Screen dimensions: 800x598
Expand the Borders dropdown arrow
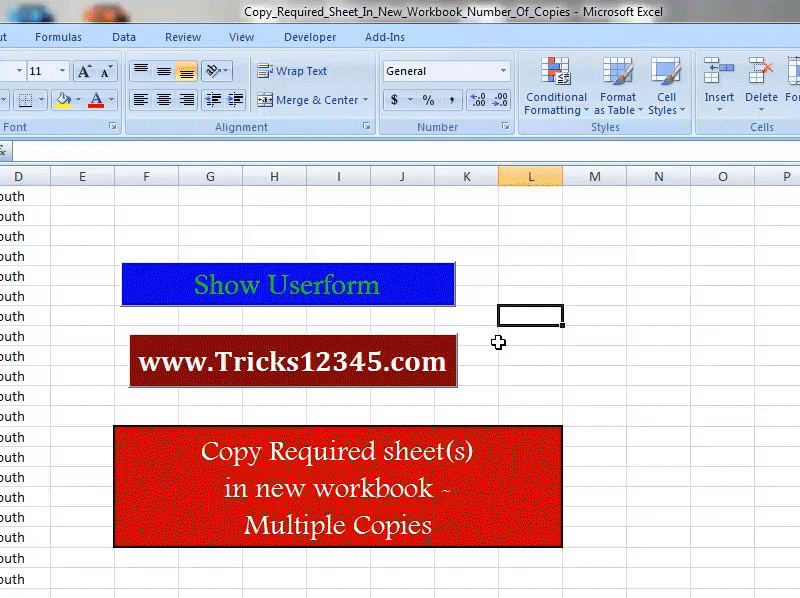[x=41, y=99]
